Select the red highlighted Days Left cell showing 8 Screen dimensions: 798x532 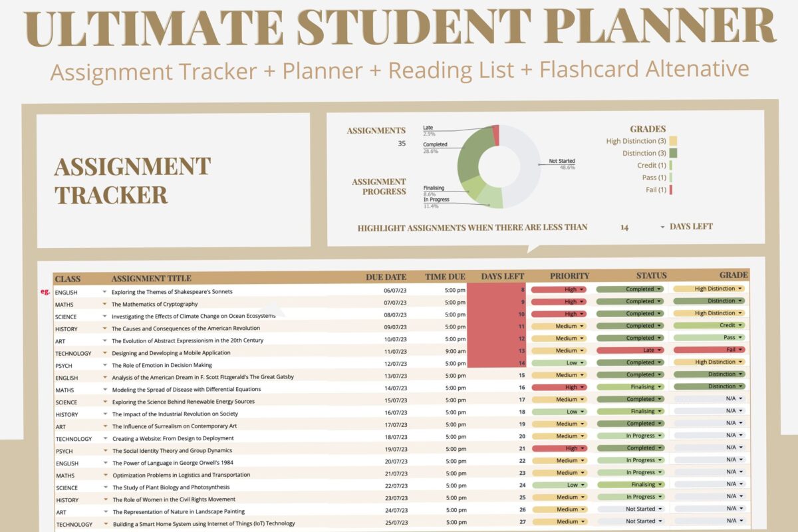click(x=497, y=291)
